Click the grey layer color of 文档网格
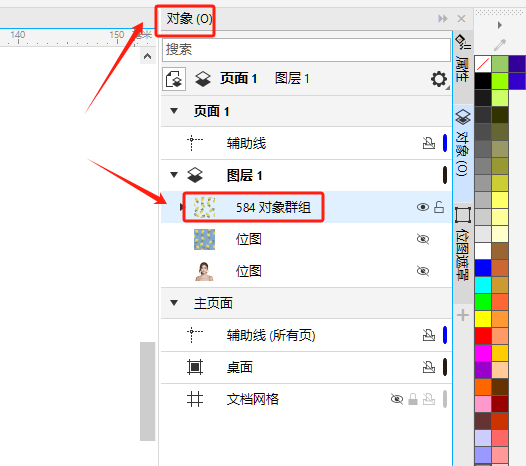Viewport: 526px width, 466px height. 445,399
